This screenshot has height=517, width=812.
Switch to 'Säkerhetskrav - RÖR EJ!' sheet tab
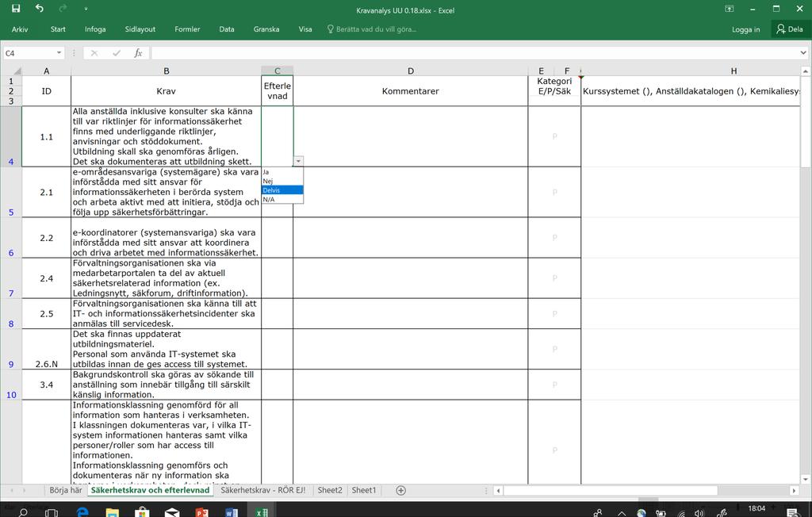(x=263, y=489)
